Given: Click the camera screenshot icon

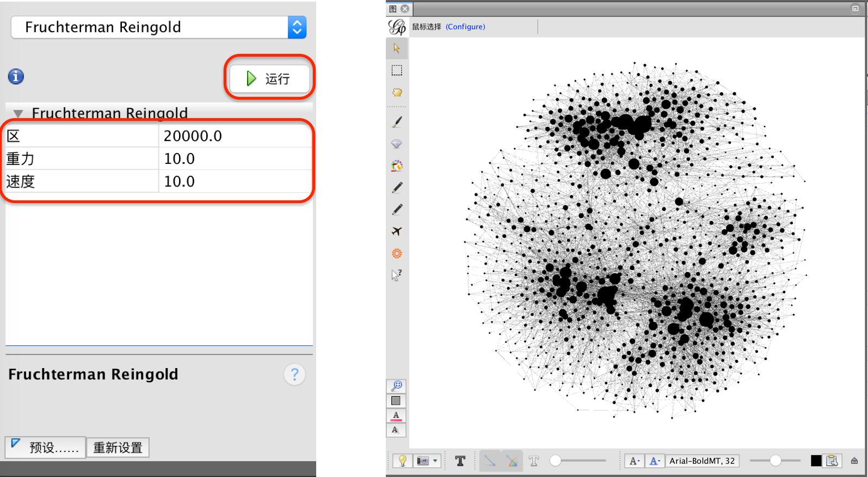Looking at the screenshot, I should point(423,461).
